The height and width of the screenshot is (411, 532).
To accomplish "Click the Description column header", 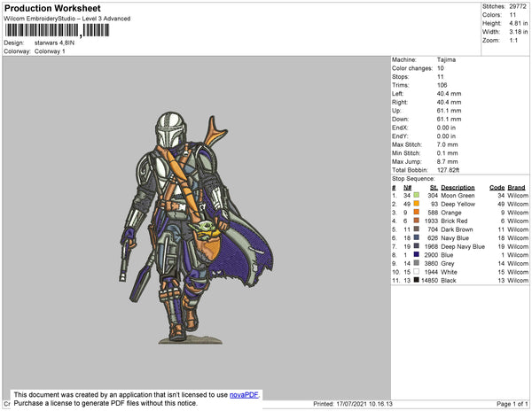I will click(458, 188).
